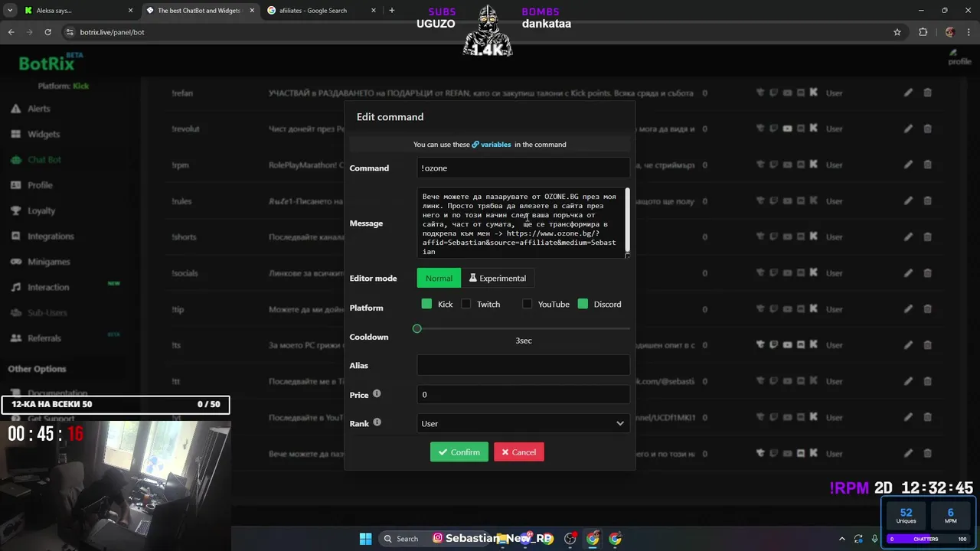
Task: Click the browser reload page icon
Action: click(47, 32)
